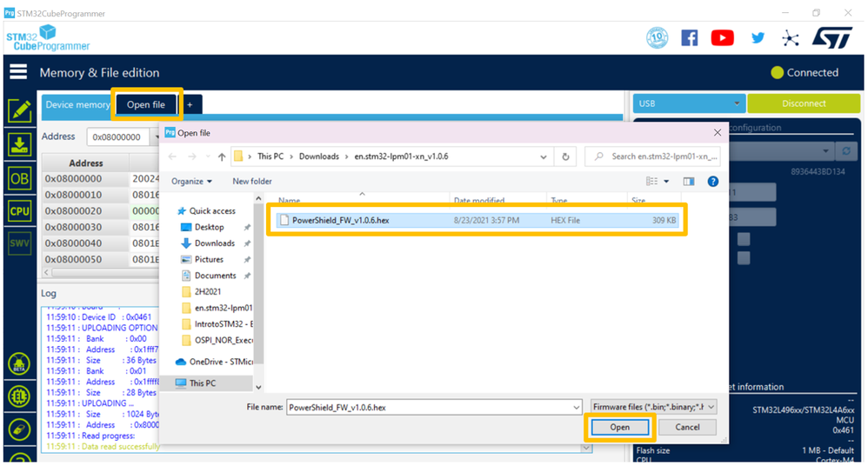Toggle the preview pane in dialog
The image size is (868, 466).
coord(689,182)
